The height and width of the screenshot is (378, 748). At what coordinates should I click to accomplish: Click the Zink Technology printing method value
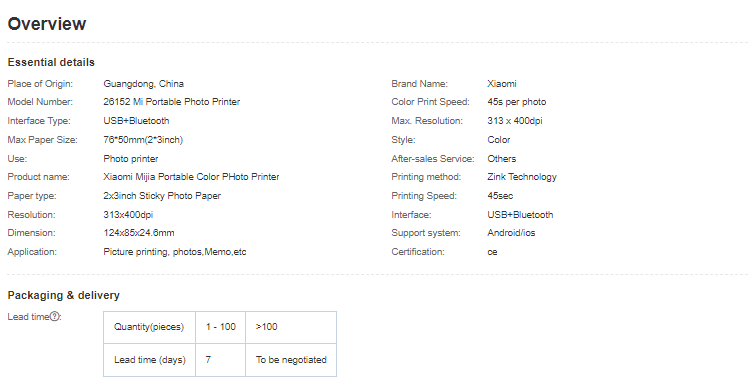point(522,177)
